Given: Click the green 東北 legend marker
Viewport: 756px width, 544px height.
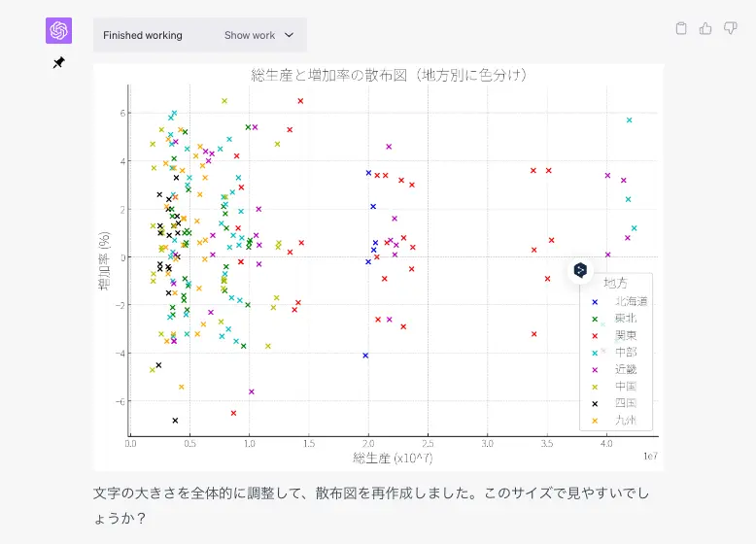Looking at the screenshot, I should click(595, 319).
